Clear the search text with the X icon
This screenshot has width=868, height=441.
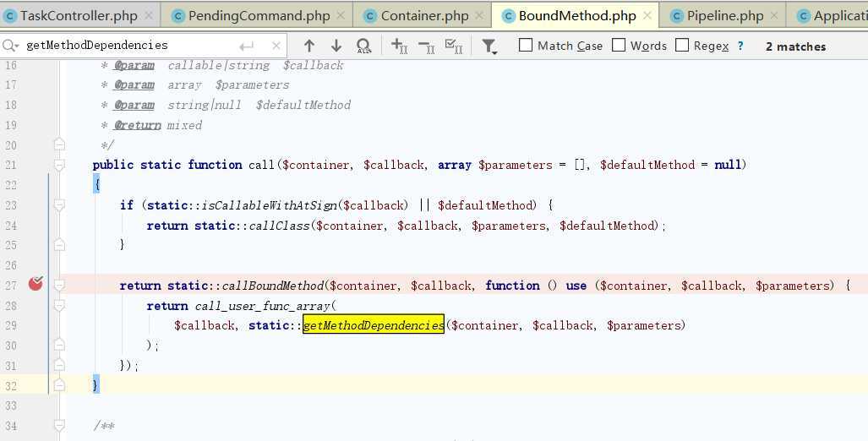pyautogui.click(x=276, y=46)
